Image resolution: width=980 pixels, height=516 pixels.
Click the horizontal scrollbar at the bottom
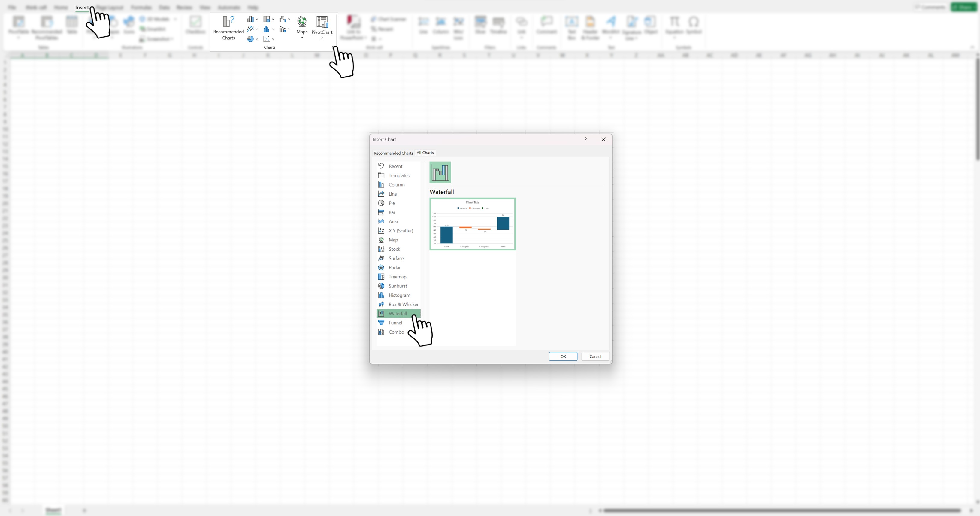point(782,510)
